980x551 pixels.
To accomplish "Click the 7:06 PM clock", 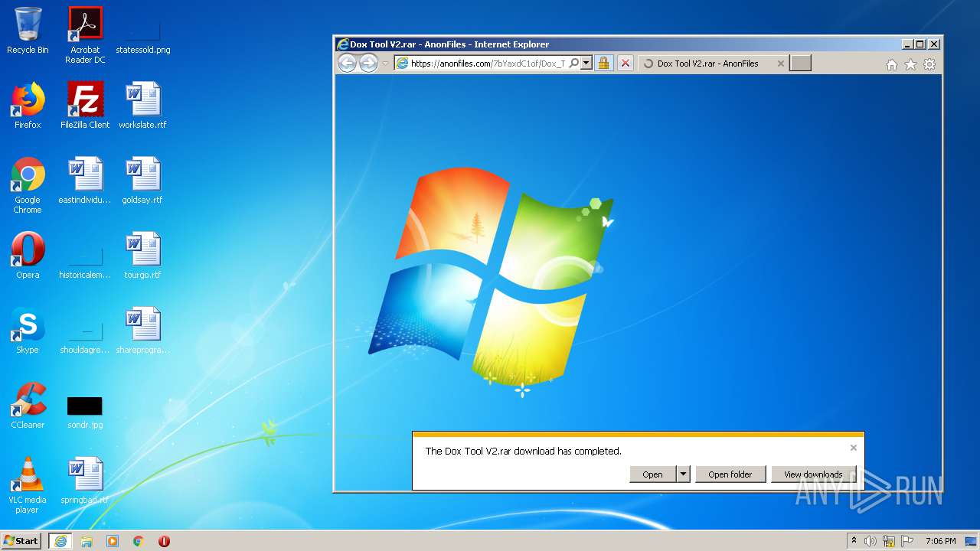I will [x=941, y=541].
